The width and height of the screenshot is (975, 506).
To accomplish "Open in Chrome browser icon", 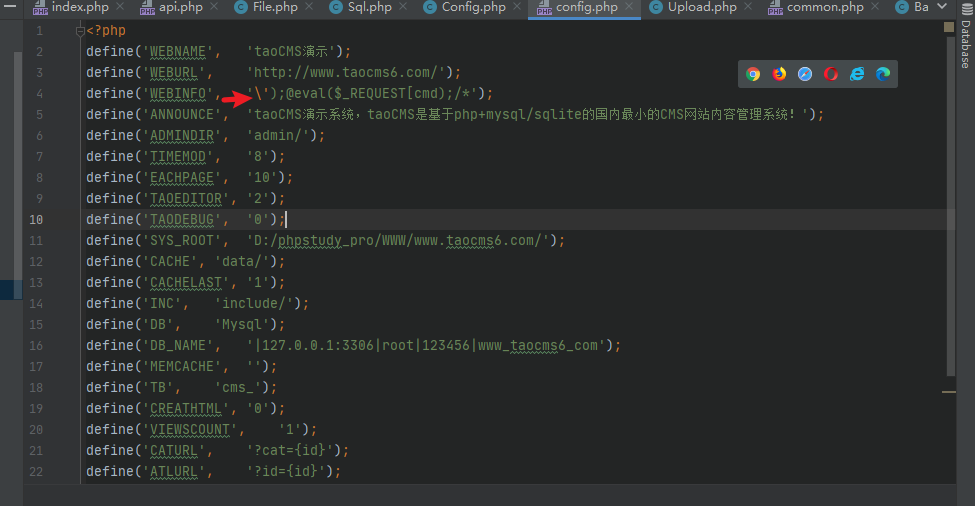I will [x=753, y=75].
